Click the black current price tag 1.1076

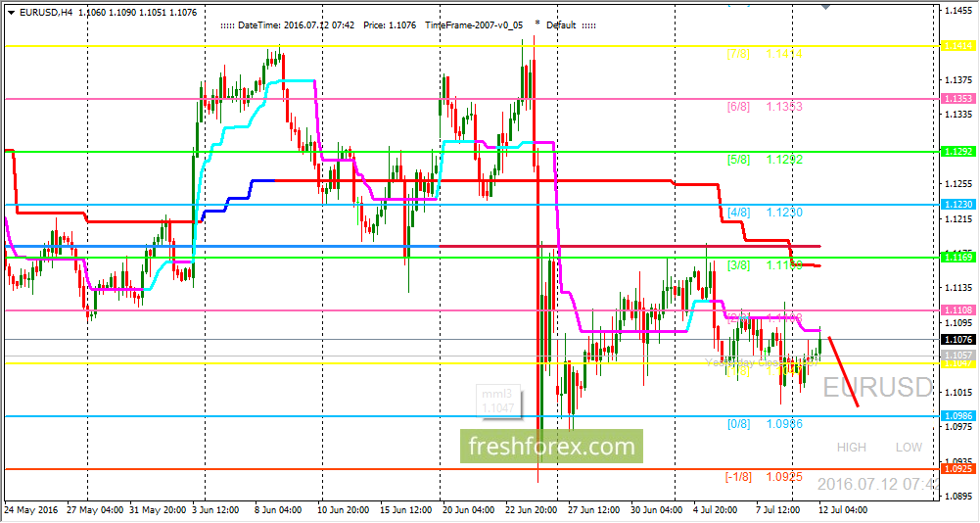[x=958, y=339]
